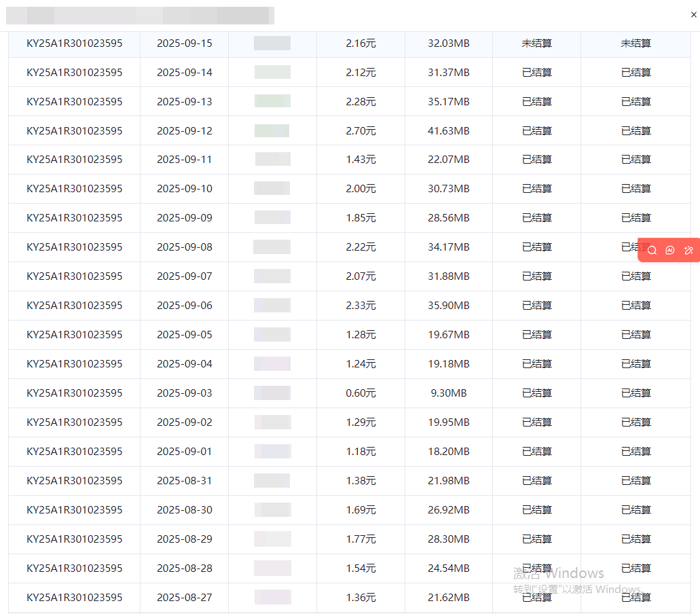Select the 1.43元 amount

coord(361,160)
